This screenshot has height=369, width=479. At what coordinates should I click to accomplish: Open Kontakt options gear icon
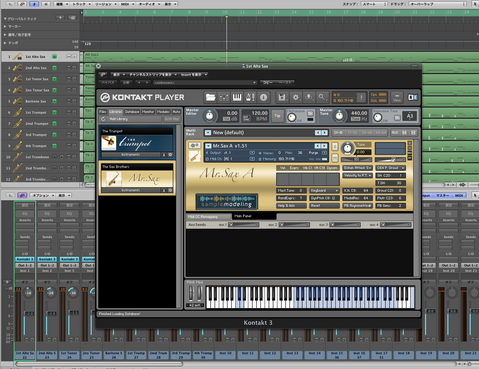click(296, 97)
